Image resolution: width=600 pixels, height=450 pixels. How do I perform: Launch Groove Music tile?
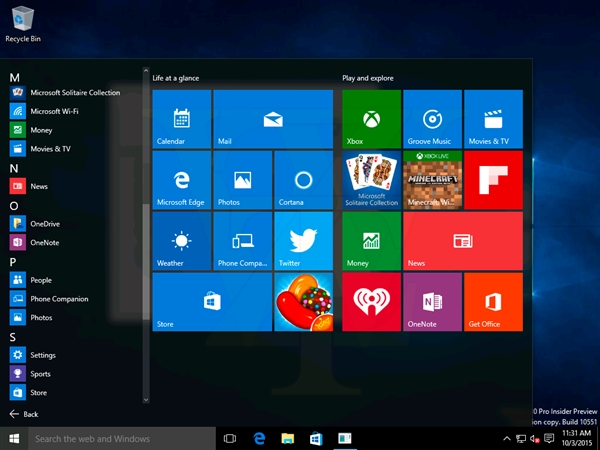pyautogui.click(x=432, y=119)
